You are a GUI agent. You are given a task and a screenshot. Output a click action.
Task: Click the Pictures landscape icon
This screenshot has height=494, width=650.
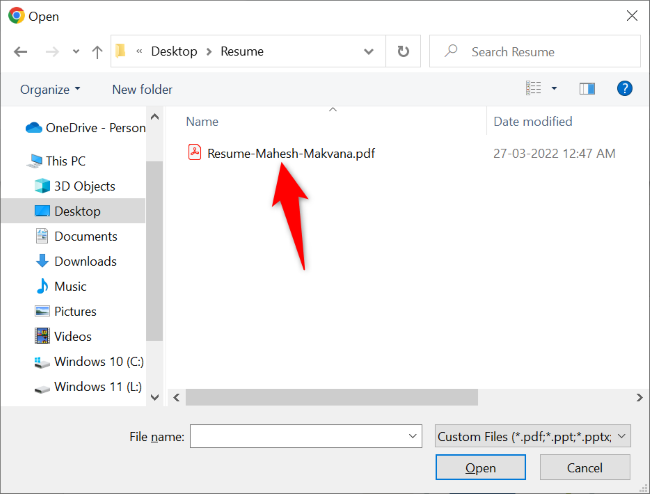42,311
